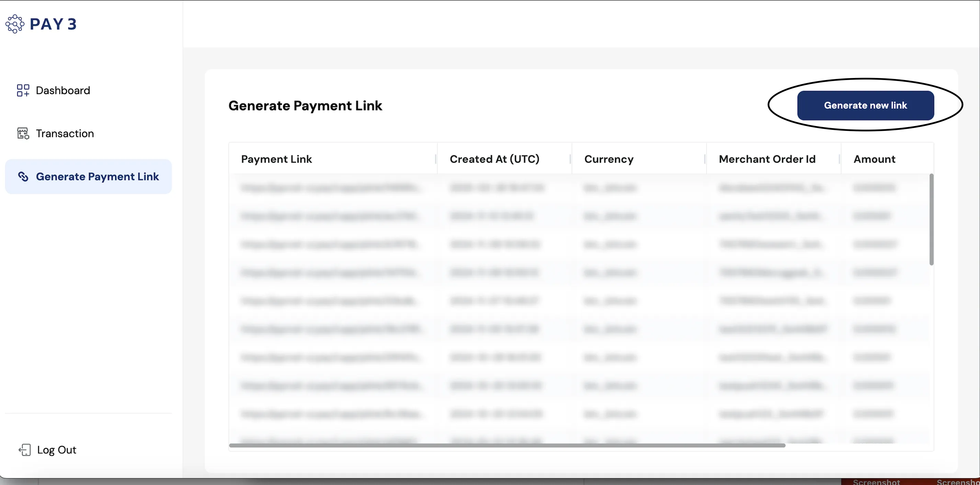Click the Dashboard grid icon
Image resolution: width=980 pixels, height=485 pixels.
(23, 90)
